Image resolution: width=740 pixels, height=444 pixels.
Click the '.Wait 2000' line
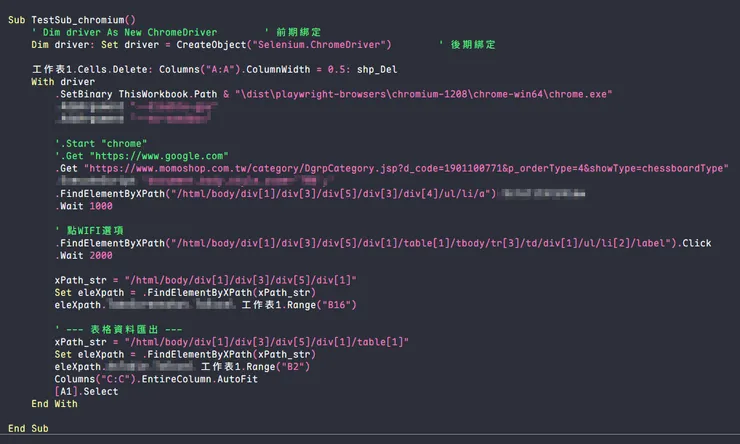(84, 255)
